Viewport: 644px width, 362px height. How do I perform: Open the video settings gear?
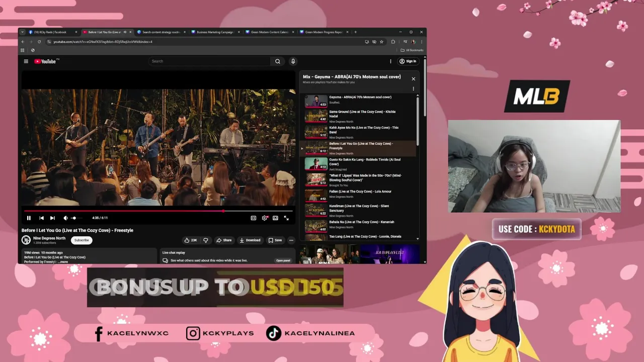pyautogui.click(x=265, y=218)
